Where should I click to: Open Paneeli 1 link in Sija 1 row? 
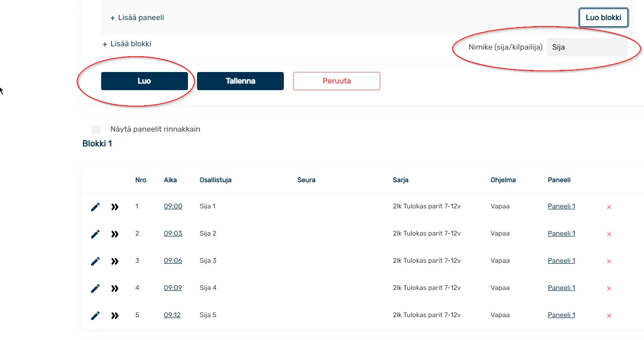[x=561, y=206]
